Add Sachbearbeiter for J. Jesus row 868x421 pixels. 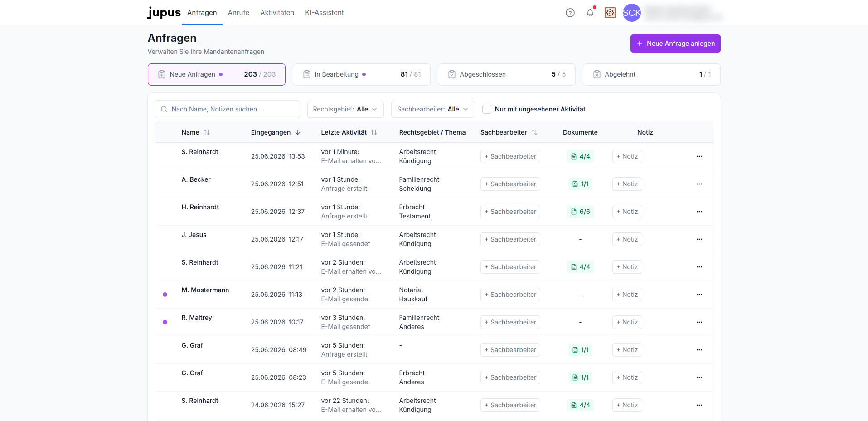(x=510, y=239)
